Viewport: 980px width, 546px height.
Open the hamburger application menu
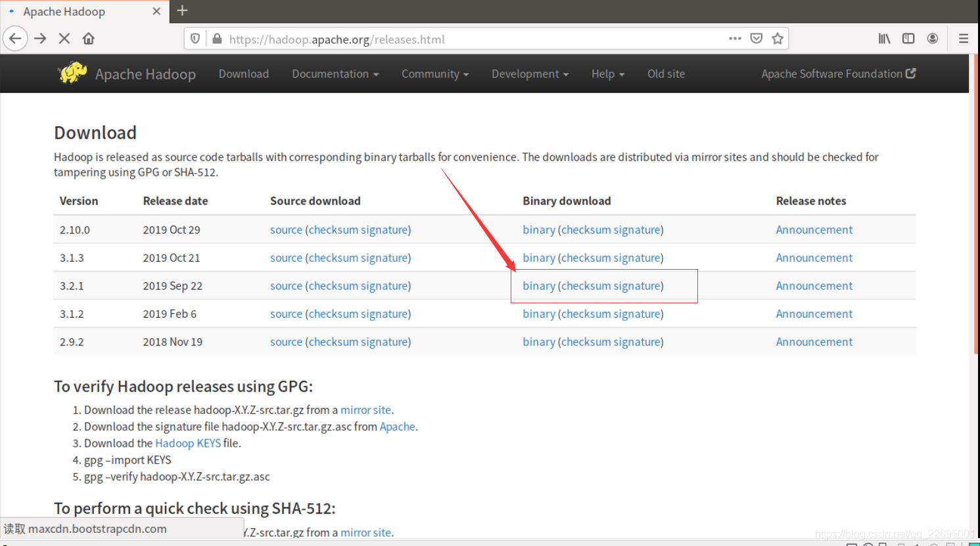964,39
